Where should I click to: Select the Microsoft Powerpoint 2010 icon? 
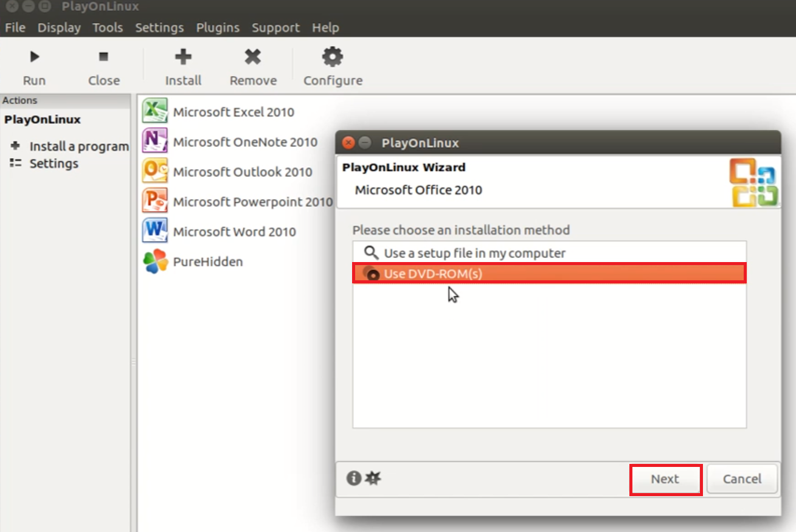coord(155,201)
